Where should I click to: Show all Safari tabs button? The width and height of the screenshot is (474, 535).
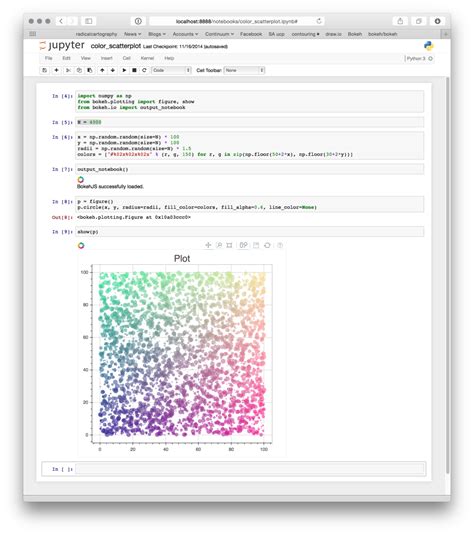point(419,21)
